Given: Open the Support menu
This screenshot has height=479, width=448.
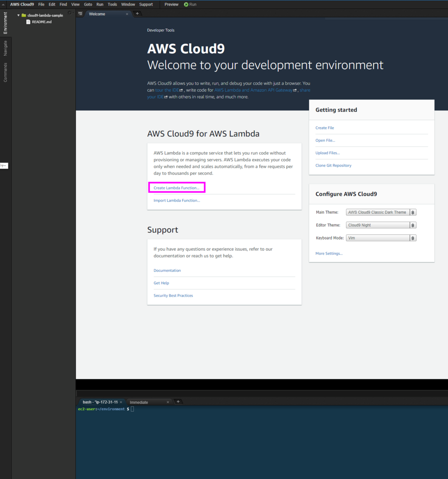Looking at the screenshot, I should pos(146,5).
